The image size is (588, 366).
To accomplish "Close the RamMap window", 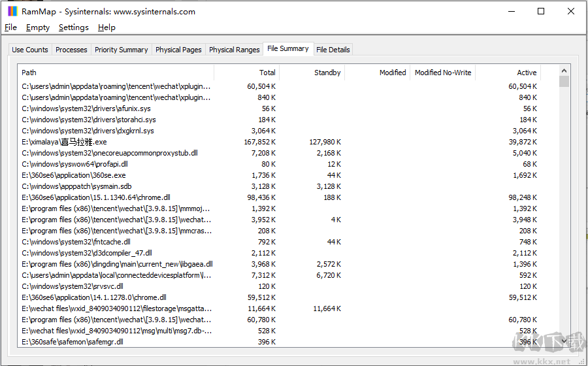I will (x=571, y=11).
